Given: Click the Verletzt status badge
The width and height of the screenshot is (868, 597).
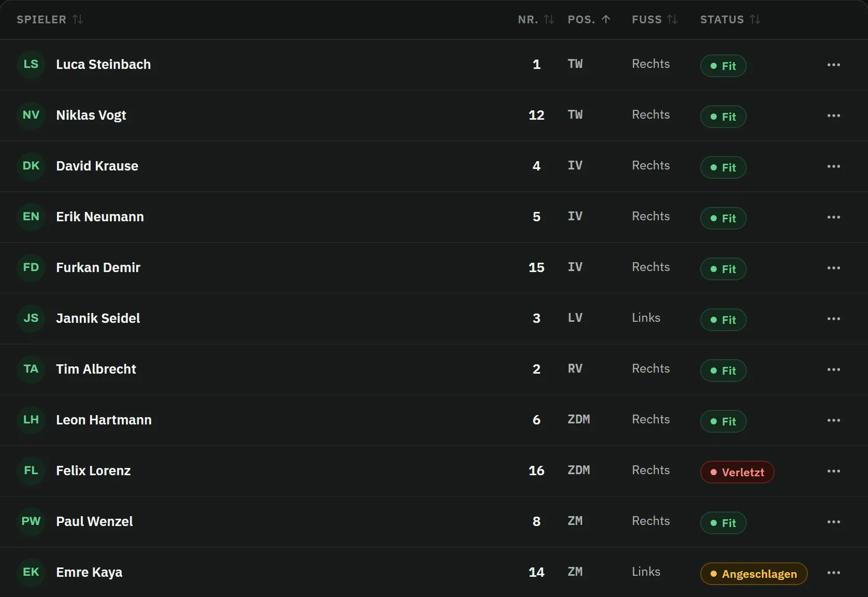Looking at the screenshot, I should point(737,472).
